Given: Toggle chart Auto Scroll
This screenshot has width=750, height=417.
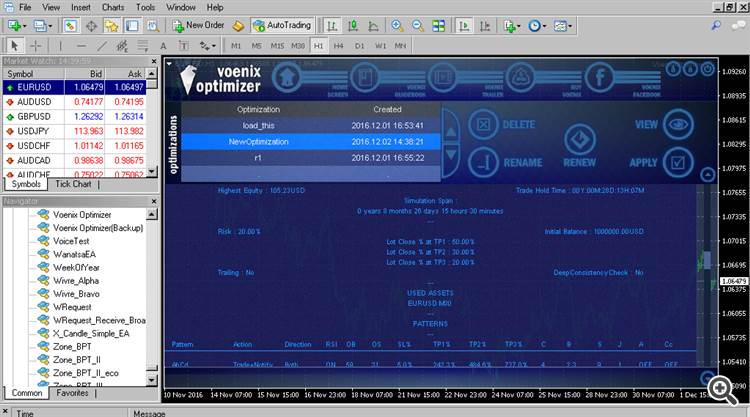Looking at the screenshot, I should pos(463,26).
